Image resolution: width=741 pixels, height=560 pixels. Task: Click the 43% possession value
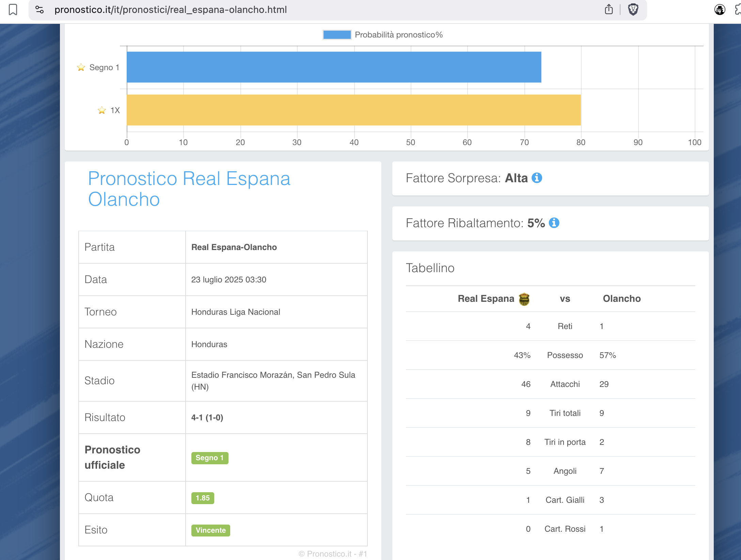point(522,355)
